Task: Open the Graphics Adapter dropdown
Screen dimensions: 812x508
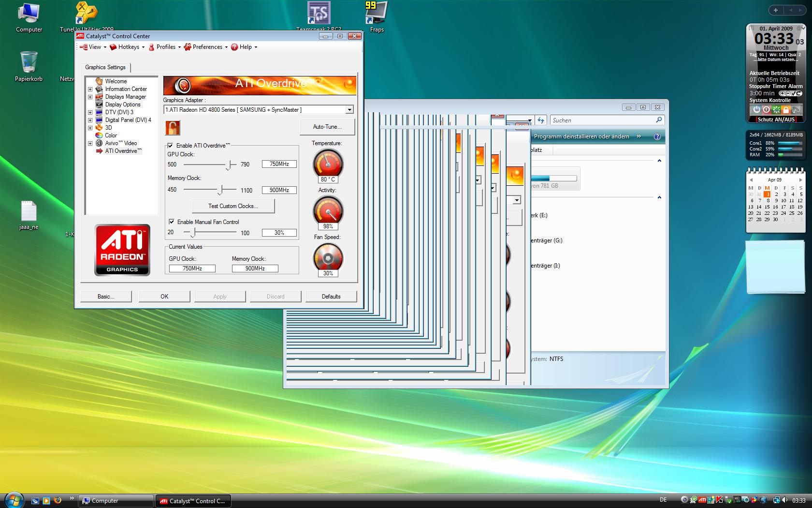Action: [349, 110]
